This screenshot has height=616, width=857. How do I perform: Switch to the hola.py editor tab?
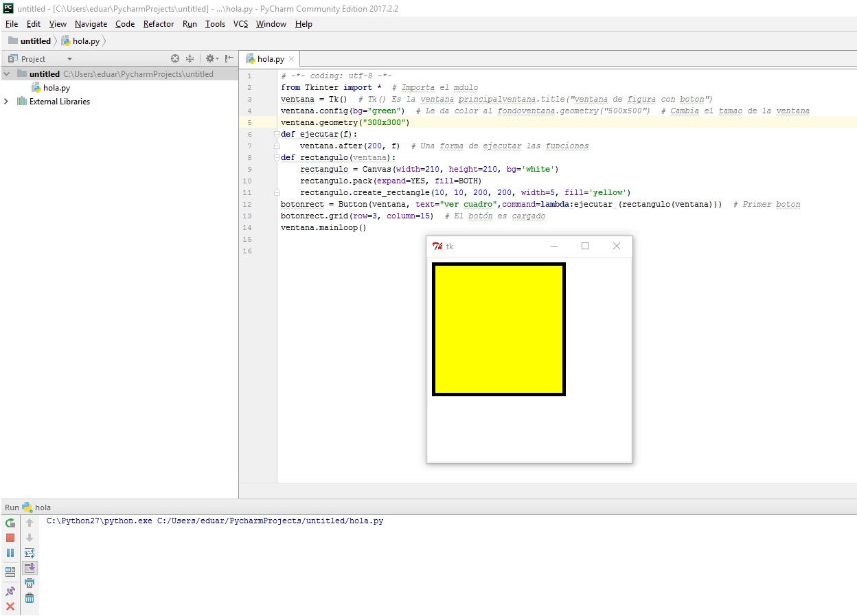pyautogui.click(x=268, y=58)
